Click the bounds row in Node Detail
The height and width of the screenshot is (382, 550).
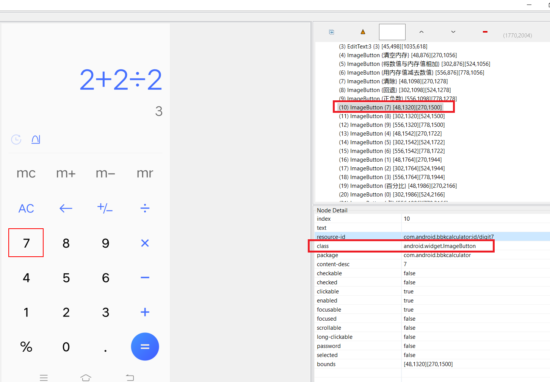432,364
